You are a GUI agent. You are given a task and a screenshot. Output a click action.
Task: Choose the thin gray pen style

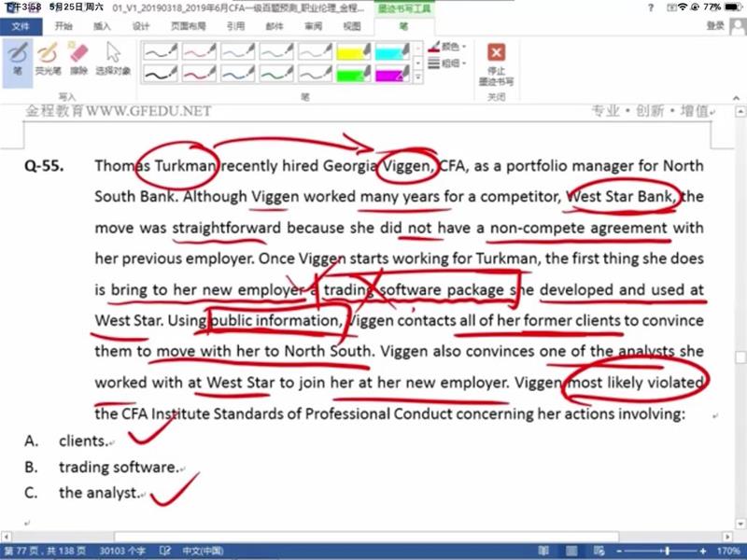pyautogui.click(x=315, y=51)
